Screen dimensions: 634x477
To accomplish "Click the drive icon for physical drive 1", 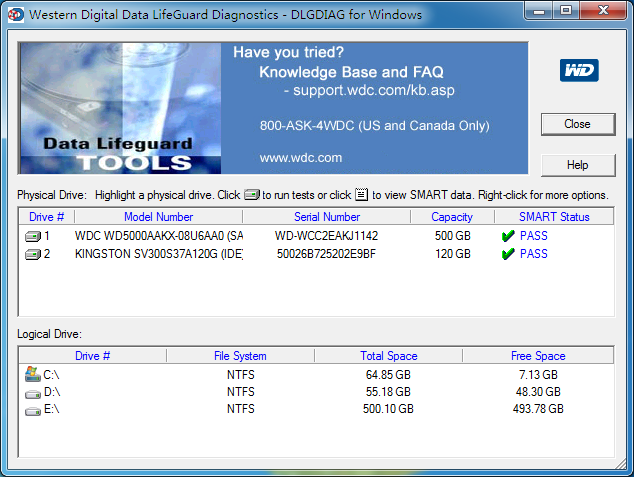I will click(x=33, y=236).
